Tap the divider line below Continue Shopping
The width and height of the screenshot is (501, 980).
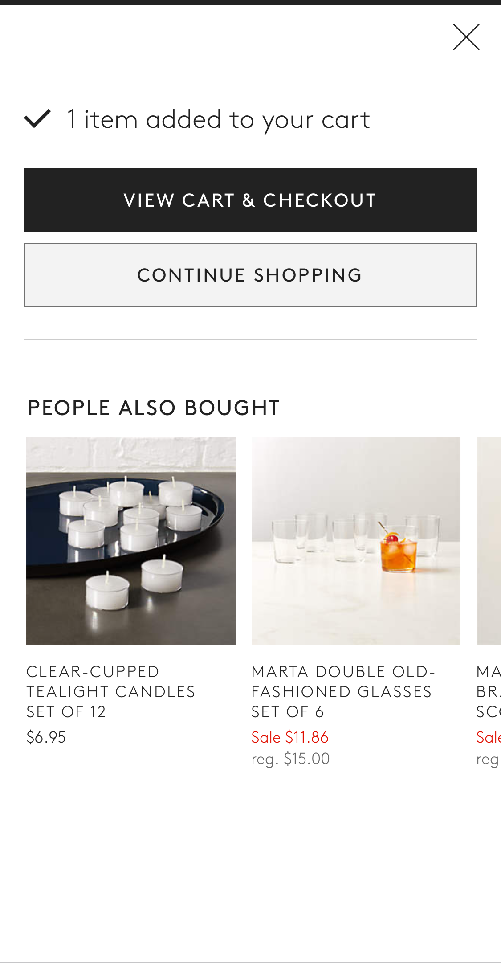(250, 339)
